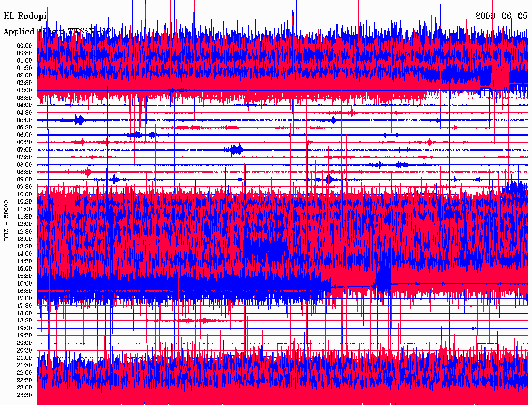This screenshot has height=405, width=532.
Task: Select the 12:00 time label
Action: point(24,224)
